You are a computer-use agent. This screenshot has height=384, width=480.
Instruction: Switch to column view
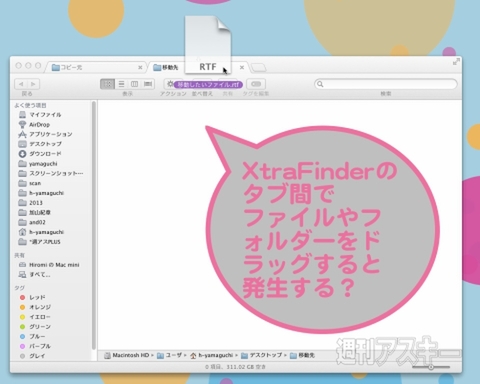(134, 84)
